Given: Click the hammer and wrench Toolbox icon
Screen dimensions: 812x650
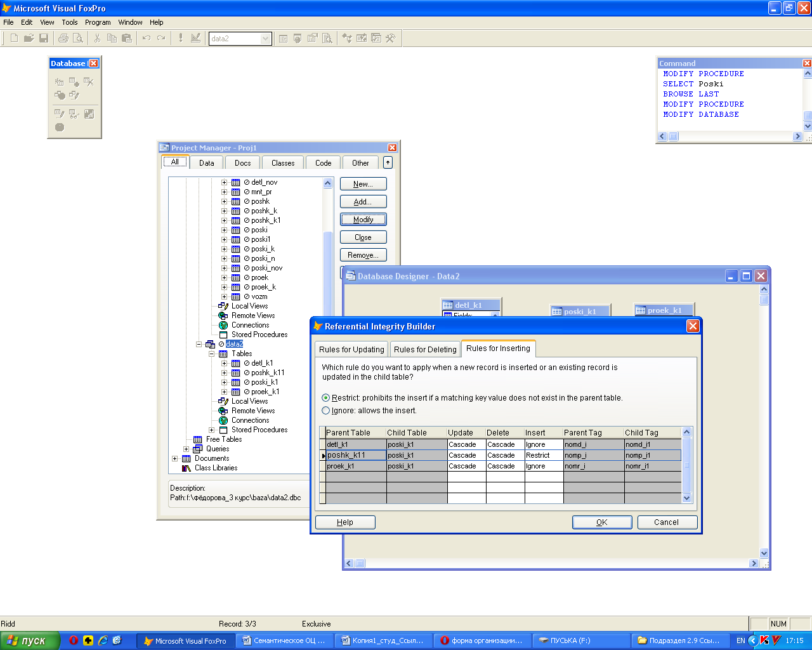Looking at the screenshot, I should click(x=391, y=38).
